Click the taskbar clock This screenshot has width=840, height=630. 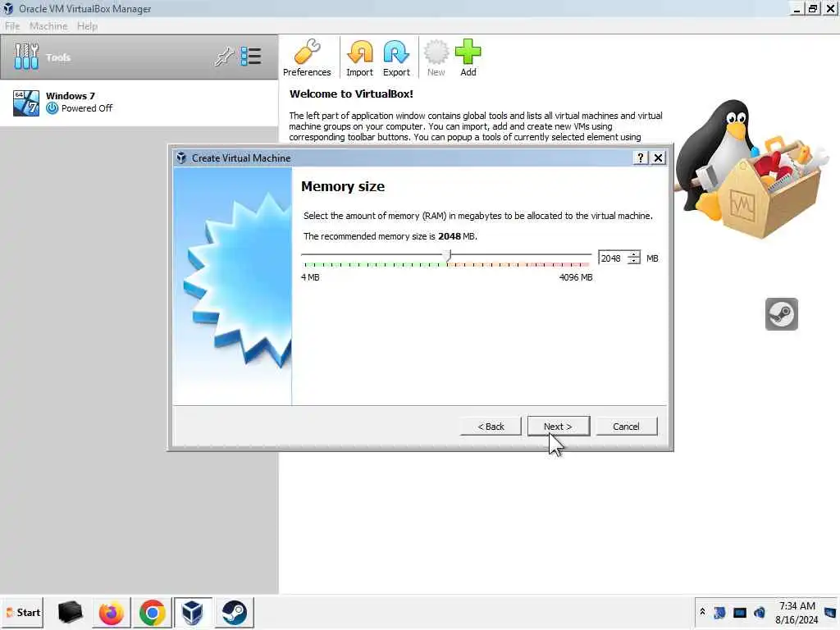797,612
